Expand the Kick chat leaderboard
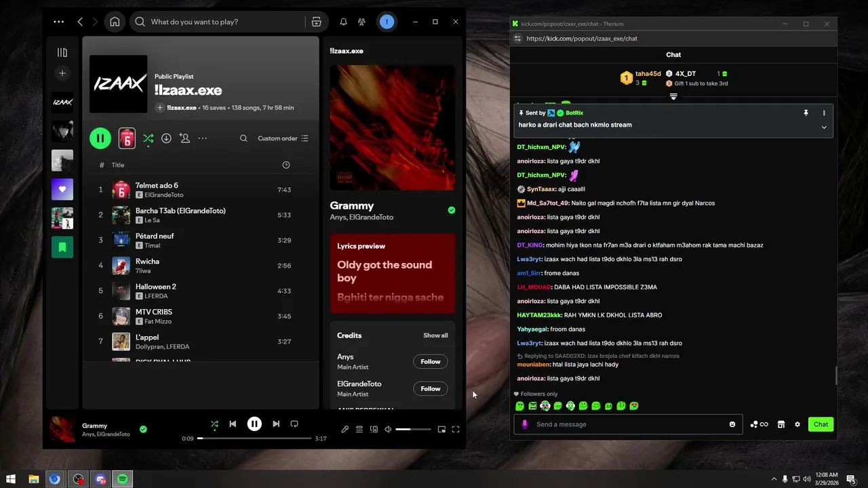The height and width of the screenshot is (488, 868). click(673, 96)
